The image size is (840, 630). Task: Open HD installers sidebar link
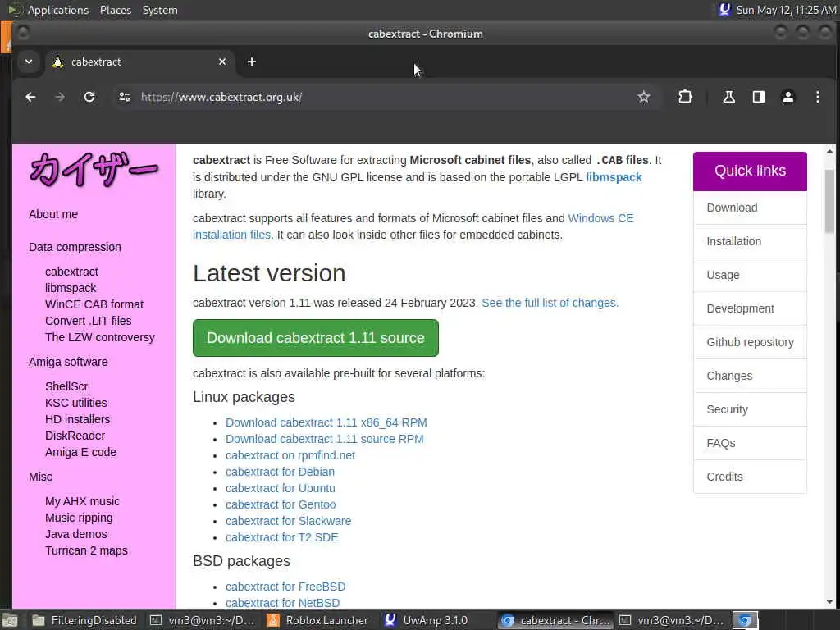(78, 419)
